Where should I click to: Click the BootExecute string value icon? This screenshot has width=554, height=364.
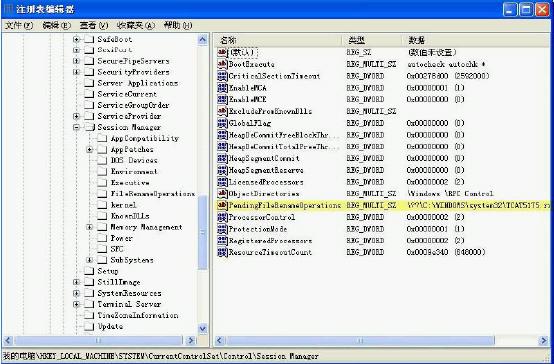pos(222,64)
